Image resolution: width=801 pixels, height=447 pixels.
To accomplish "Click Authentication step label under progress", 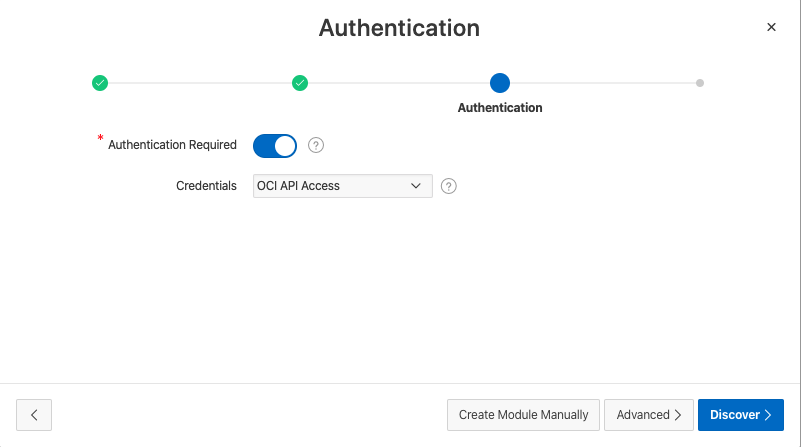I will (500, 107).
